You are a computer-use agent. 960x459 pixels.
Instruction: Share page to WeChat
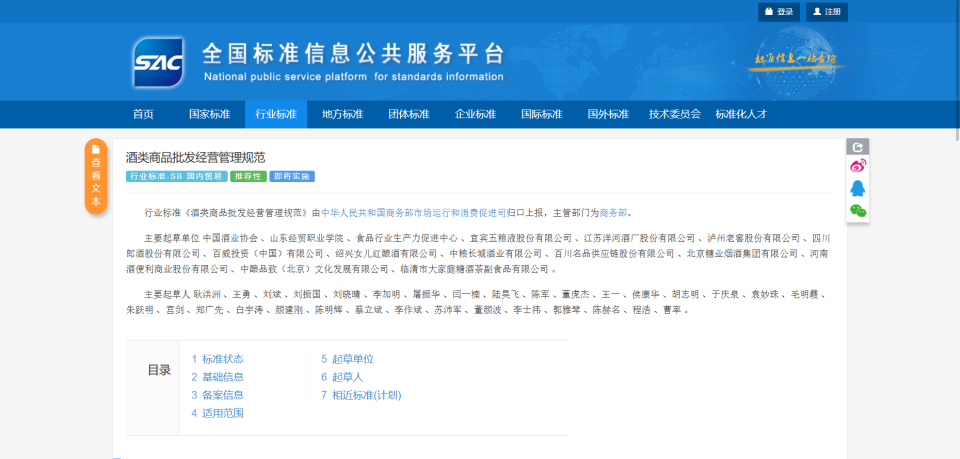point(858,211)
